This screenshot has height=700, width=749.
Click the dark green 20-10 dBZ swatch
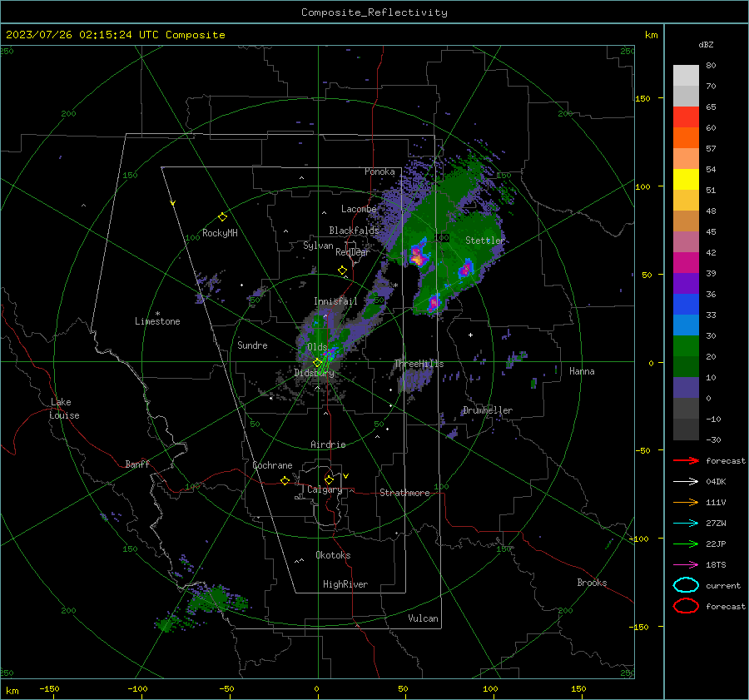point(686,367)
